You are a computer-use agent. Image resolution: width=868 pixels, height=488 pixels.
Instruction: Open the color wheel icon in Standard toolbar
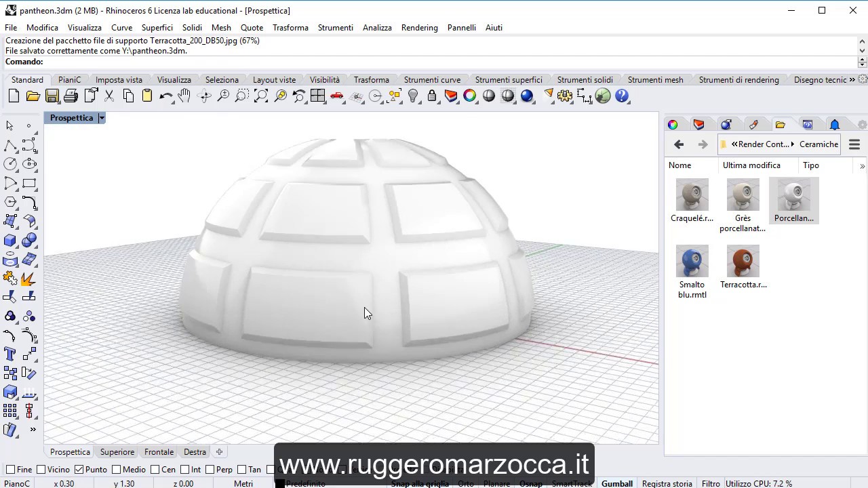[x=469, y=96]
